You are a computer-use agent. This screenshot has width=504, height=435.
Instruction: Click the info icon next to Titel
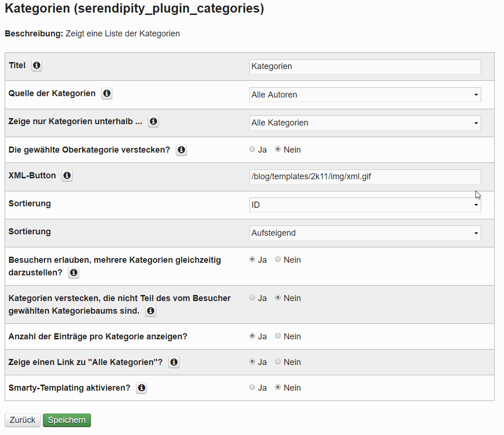36,66
